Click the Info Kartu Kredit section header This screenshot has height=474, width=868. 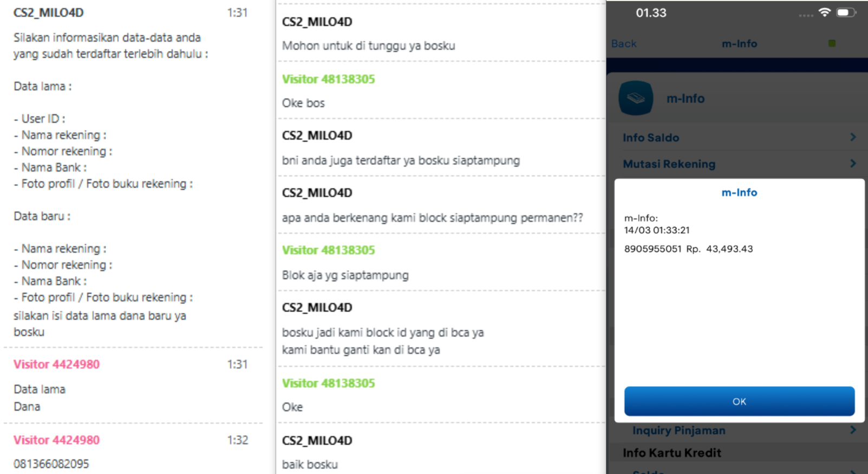coord(671,453)
